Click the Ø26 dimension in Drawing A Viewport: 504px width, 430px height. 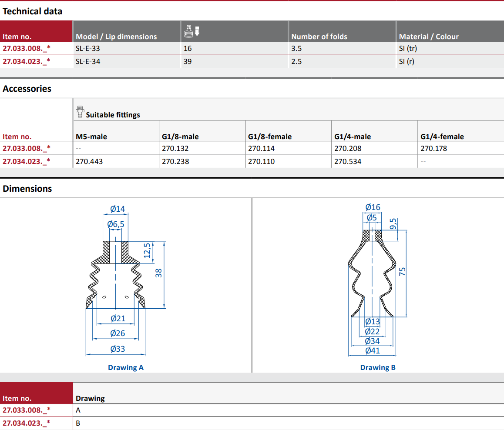(118, 333)
